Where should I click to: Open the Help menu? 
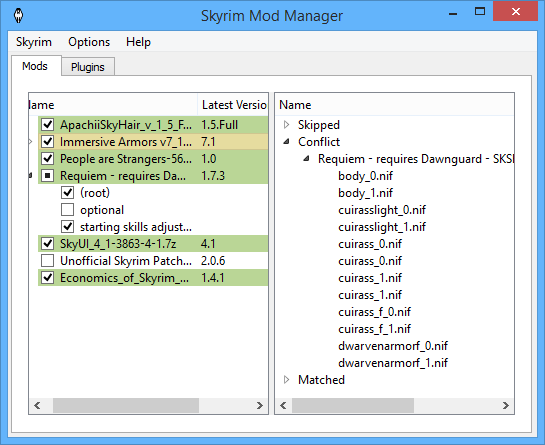[x=138, y=42]
